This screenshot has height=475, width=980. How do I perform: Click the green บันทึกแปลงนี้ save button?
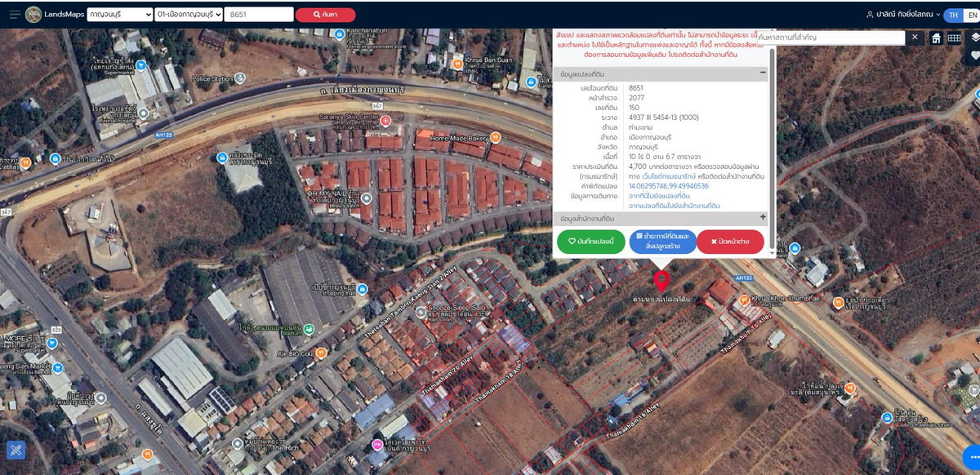click(x=590, y=242)
